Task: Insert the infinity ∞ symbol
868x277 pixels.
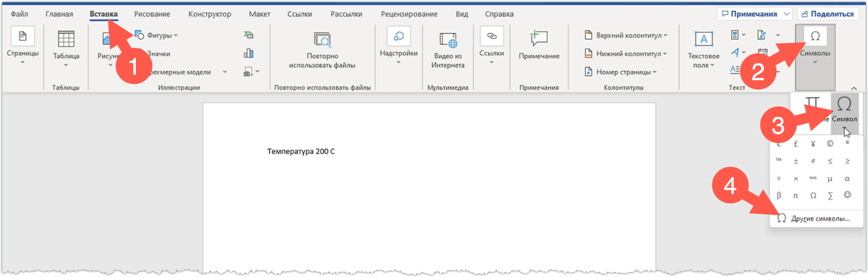Action: [813, 178]
